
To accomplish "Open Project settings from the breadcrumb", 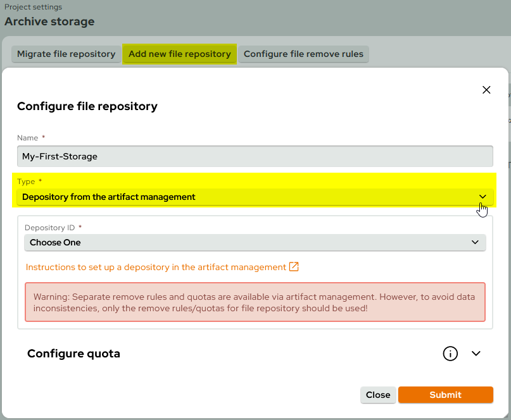I will pos(33,7).
